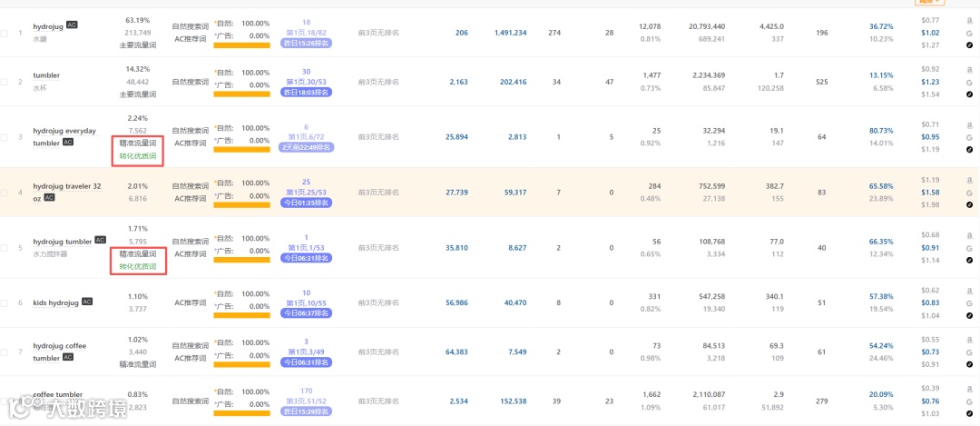The width and height of the screenshot is (980, 426).
Task: Open Google search icon for hydrojug row
Action: [x=969, y=33]
